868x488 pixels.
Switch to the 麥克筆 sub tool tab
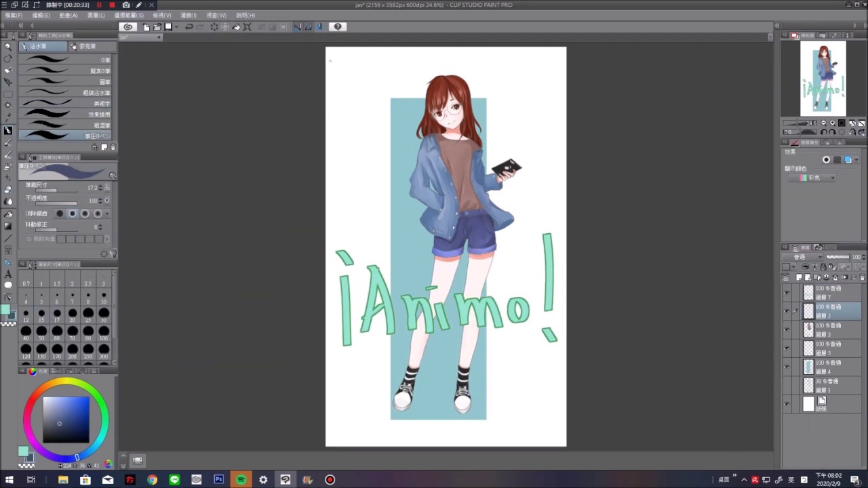[92, 46]
